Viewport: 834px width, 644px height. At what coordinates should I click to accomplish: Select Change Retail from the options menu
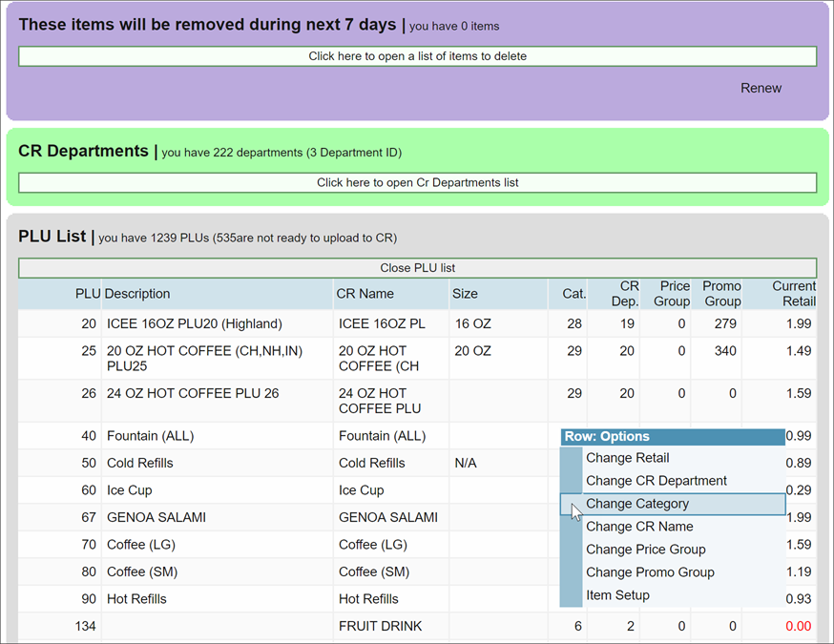(x=627, y=458)
